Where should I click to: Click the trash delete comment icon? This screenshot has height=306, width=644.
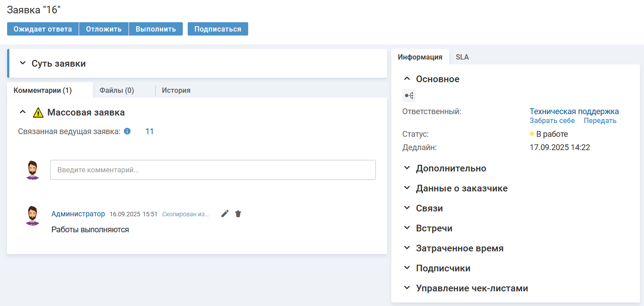(x=238, y=214)
